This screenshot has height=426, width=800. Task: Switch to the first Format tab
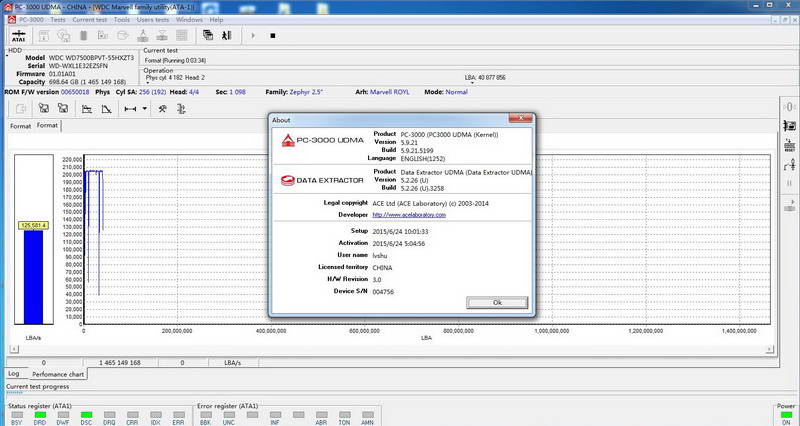(x=20, y=126)
